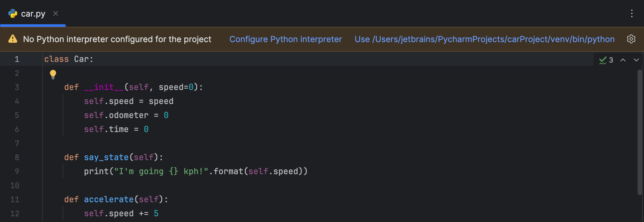
Task: Click Configure Python interpreter link
Action: pyautogui.click(x=285, y=39)
